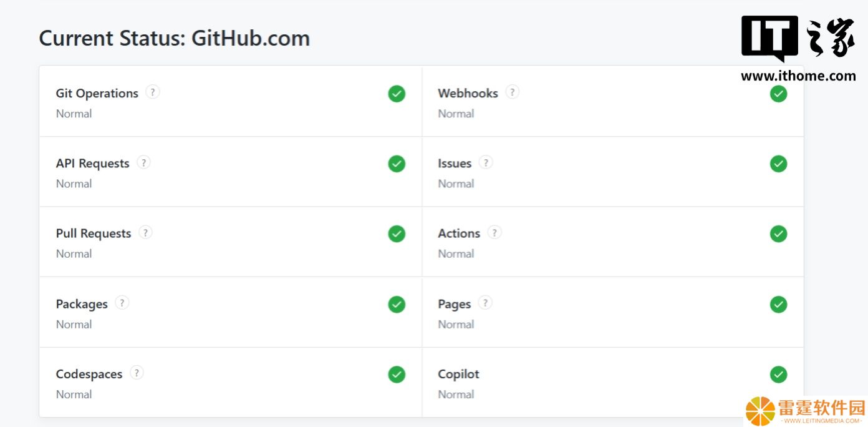Click the Actions component title
This screenshot has height=427, width=868.
[x=459, y=233]
